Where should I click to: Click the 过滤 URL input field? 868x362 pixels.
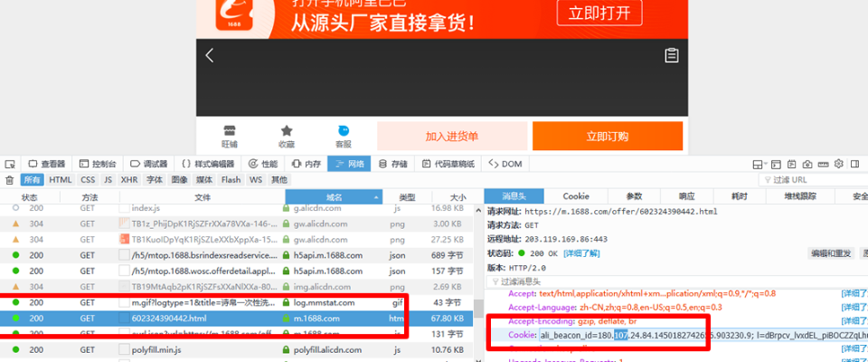point(813,179)
